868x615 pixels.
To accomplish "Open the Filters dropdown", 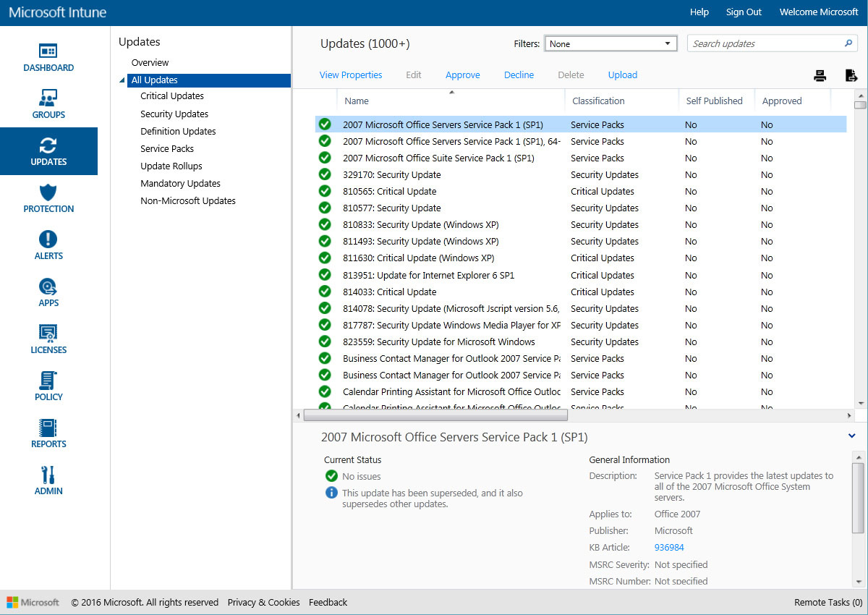I will click(610, 43).
